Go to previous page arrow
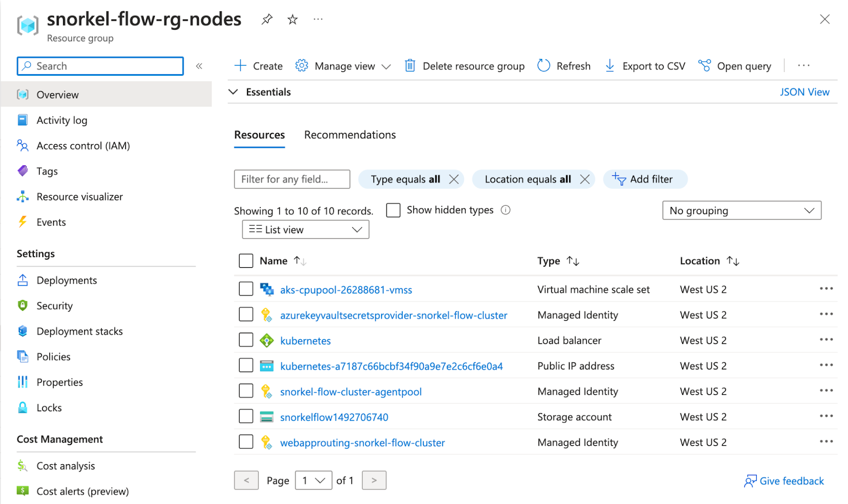This screenshot has width=848, height=504. (246, 480)
